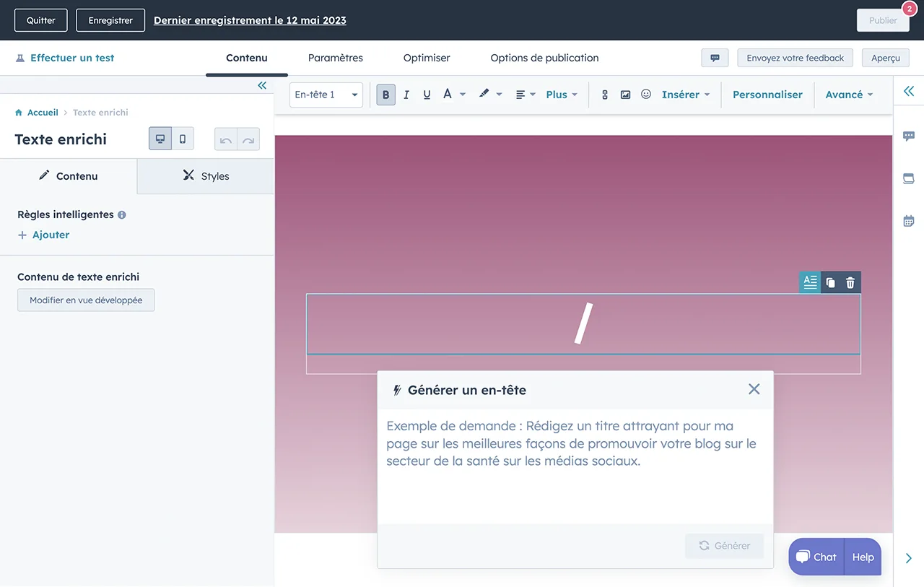Toggle bold formatting in the toolbar
This screenshot has height=587, width=924.
coord(385,95)
